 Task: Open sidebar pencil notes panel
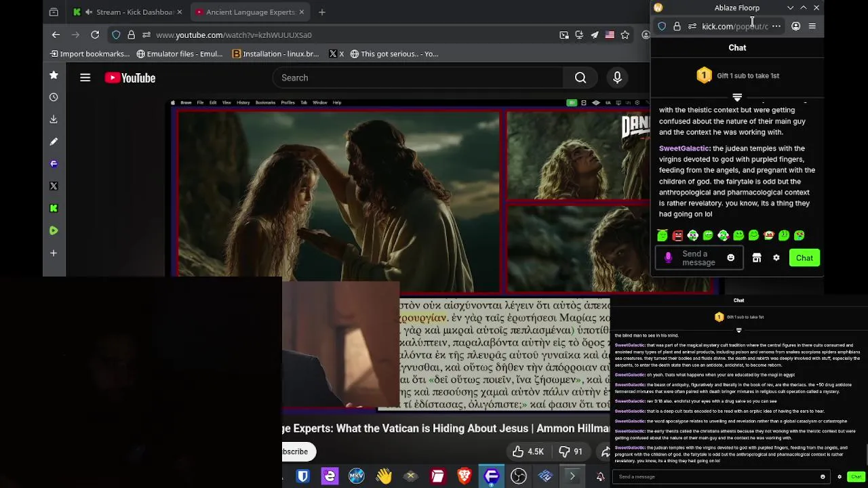(x=54, y=142)
